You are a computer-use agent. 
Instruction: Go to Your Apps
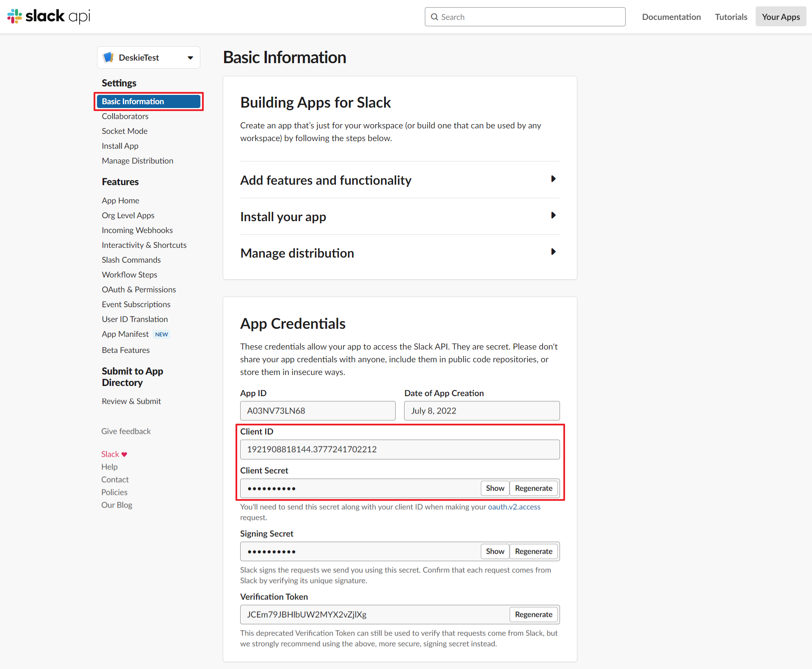781,17
